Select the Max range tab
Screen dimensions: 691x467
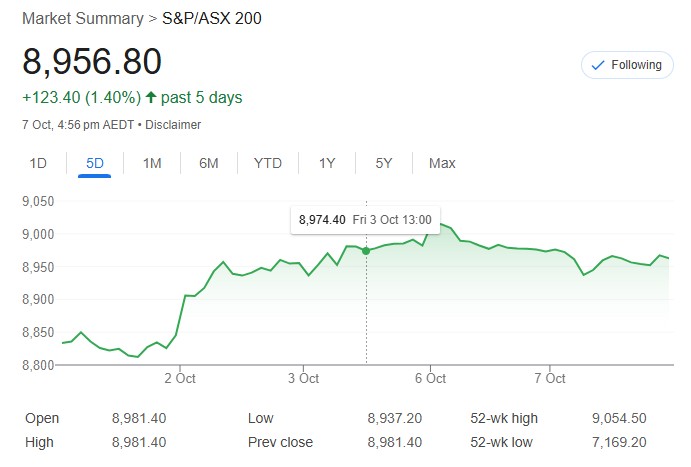442,163
